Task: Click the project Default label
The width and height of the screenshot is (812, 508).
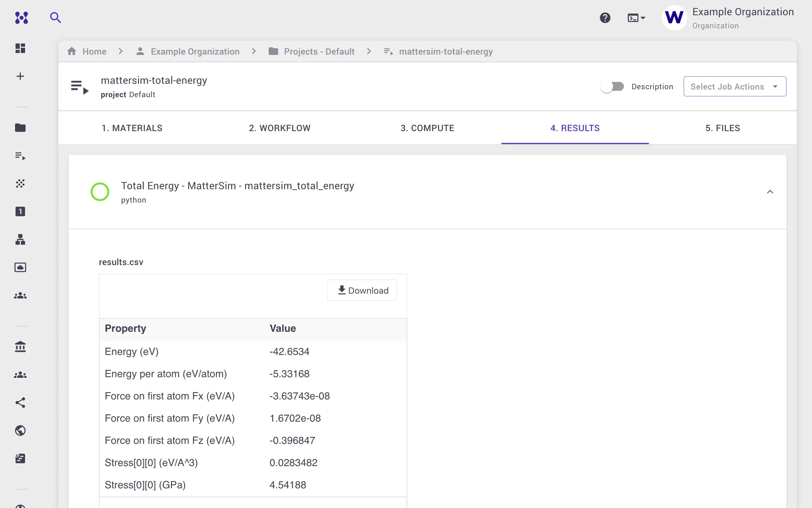Action: pyautogui.click(x=128, y=95)
